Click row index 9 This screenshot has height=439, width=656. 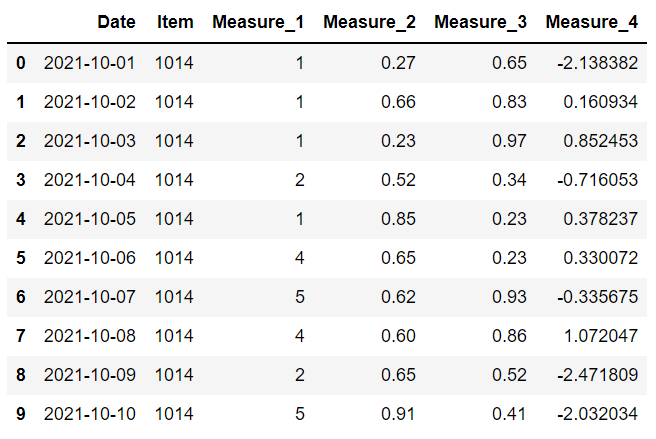[22, 411]
